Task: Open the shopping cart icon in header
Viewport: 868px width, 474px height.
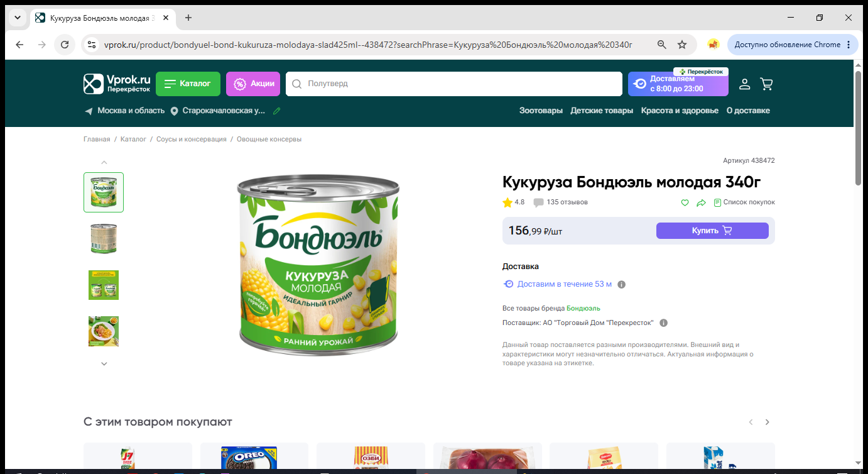Action: pyautogui.click(x=766, y=84)
